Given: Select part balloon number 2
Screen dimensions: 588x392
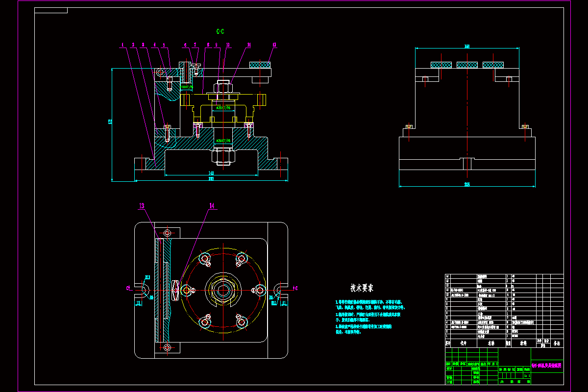Looking at the screenshot, I should (x=133, y=45).
